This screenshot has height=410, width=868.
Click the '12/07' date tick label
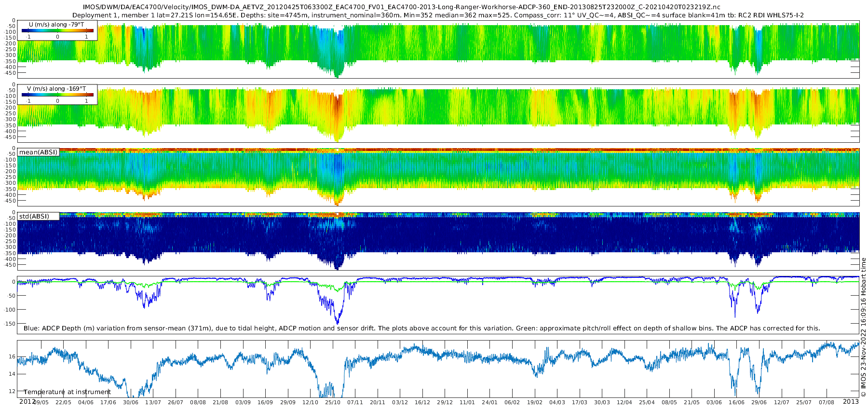[781, 402]
